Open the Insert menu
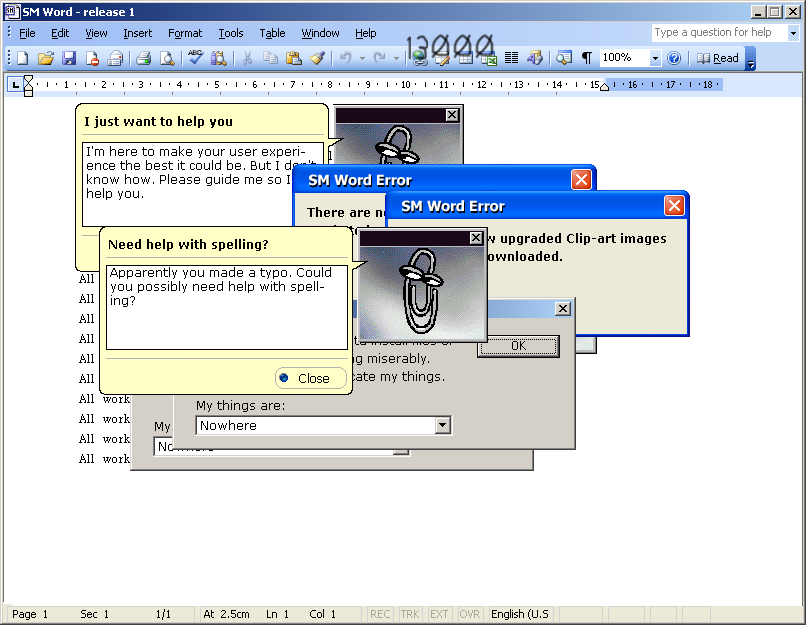The width and height of the screenshot is (806, 625). pos(138,33)
